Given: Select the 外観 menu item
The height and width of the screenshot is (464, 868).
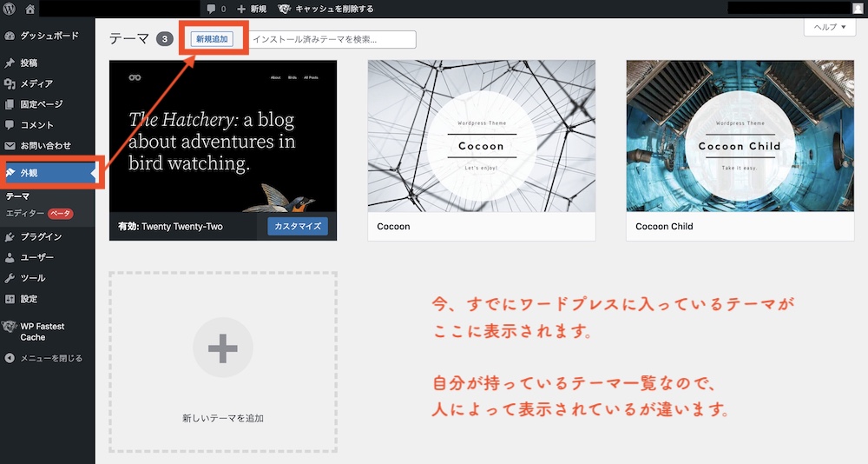Looking at the screenshot, I should pyautogui.click(x=48, y=173).
